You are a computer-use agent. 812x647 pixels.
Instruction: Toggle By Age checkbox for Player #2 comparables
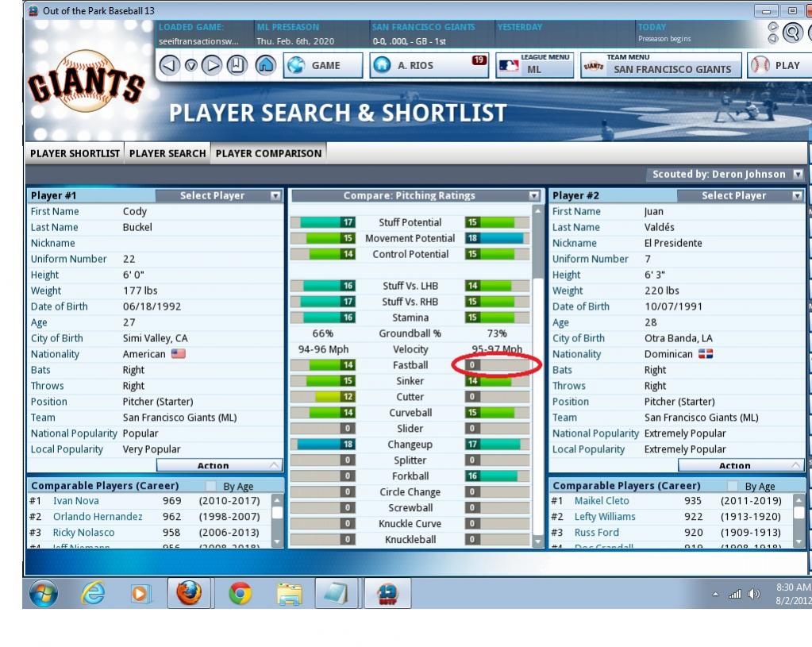[733, 486]
